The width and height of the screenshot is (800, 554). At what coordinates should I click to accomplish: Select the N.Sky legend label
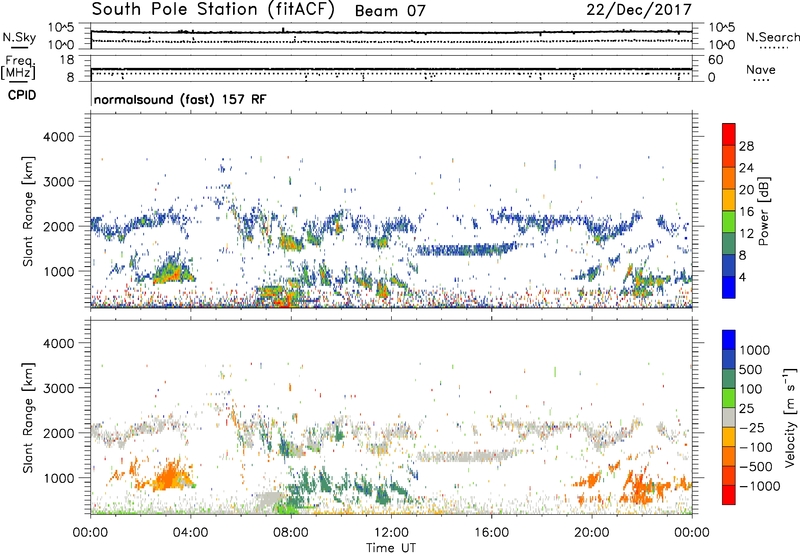[x=19, y=37]
